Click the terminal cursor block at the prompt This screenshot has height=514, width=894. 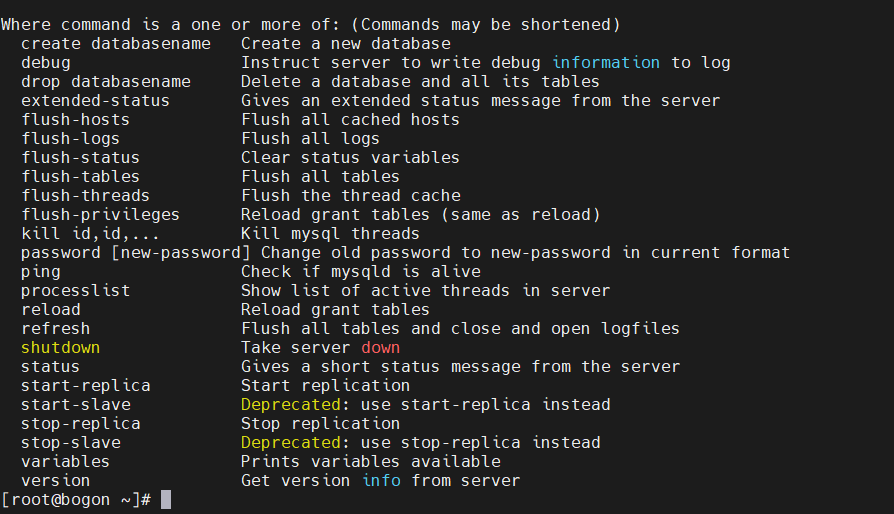coord(166,500)
